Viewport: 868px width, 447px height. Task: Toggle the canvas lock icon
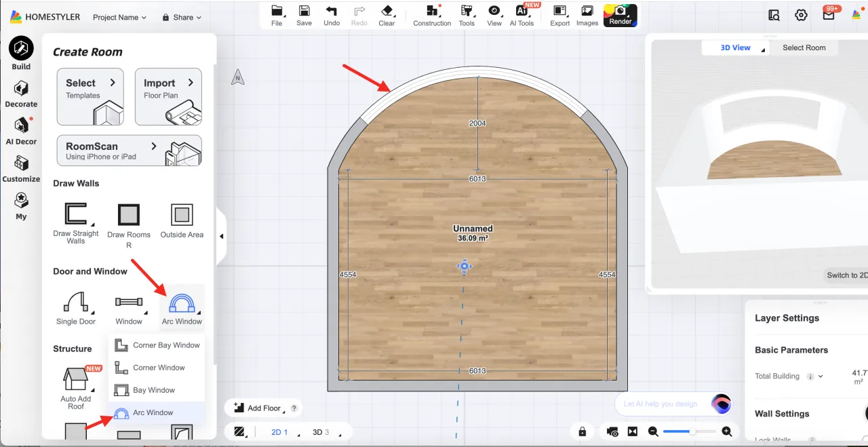click(x=582, y=431)
